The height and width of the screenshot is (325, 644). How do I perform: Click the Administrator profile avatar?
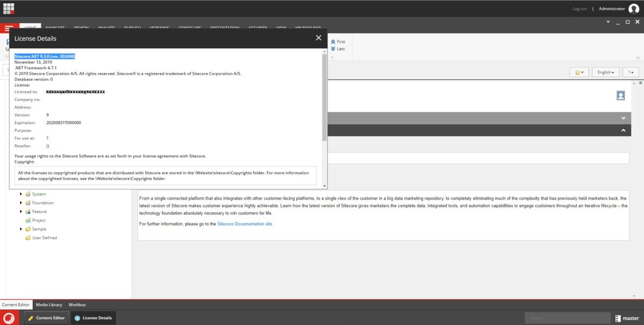(x=634, y=8)
